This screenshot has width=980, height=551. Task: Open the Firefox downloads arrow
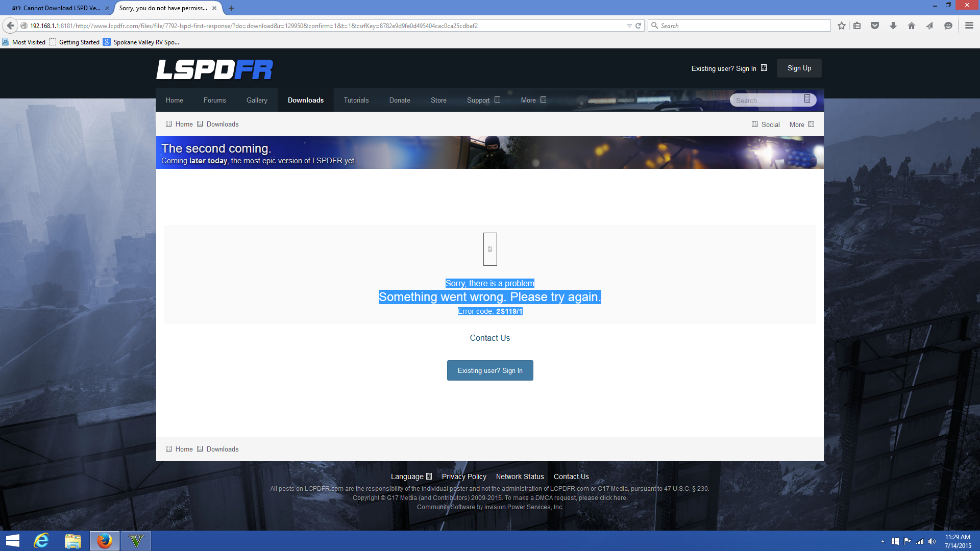(893, 26)
